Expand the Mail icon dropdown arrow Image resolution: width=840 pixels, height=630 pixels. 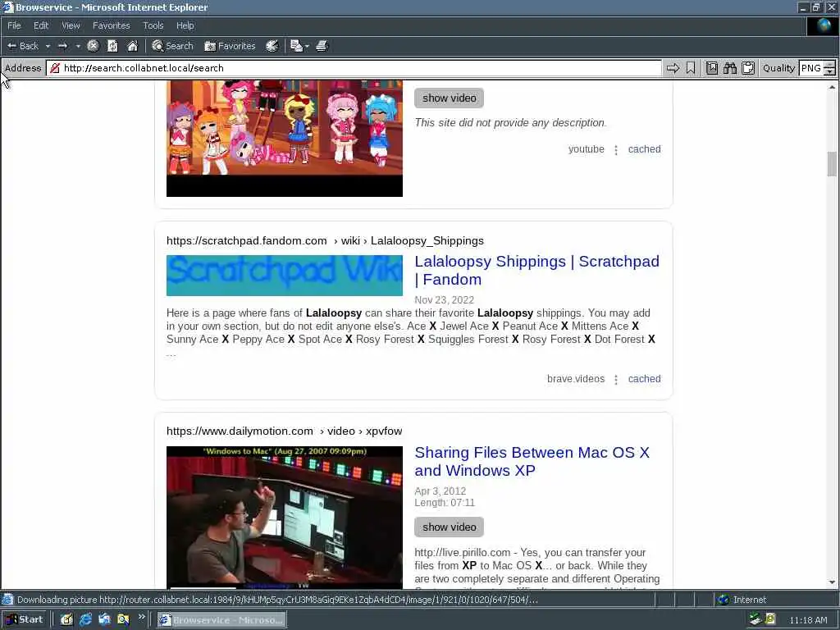tap(307, 46)
